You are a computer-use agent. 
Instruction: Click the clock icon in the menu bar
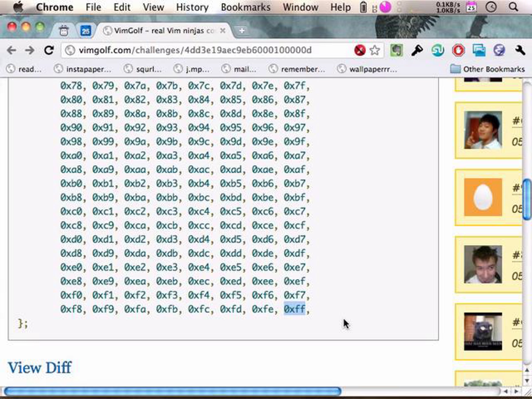click(x=491, y=7)
